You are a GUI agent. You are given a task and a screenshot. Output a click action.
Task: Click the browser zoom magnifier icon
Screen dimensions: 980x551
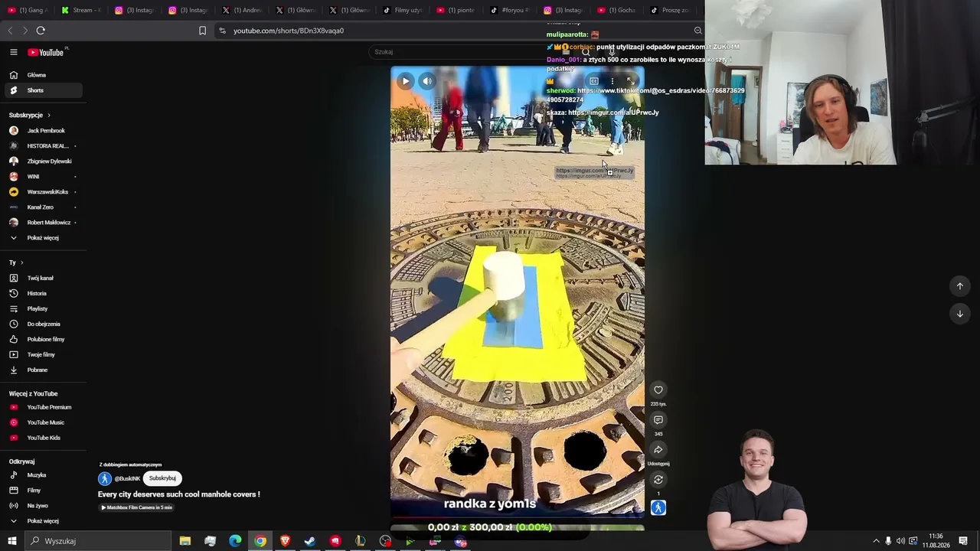[x=697, y=31]
